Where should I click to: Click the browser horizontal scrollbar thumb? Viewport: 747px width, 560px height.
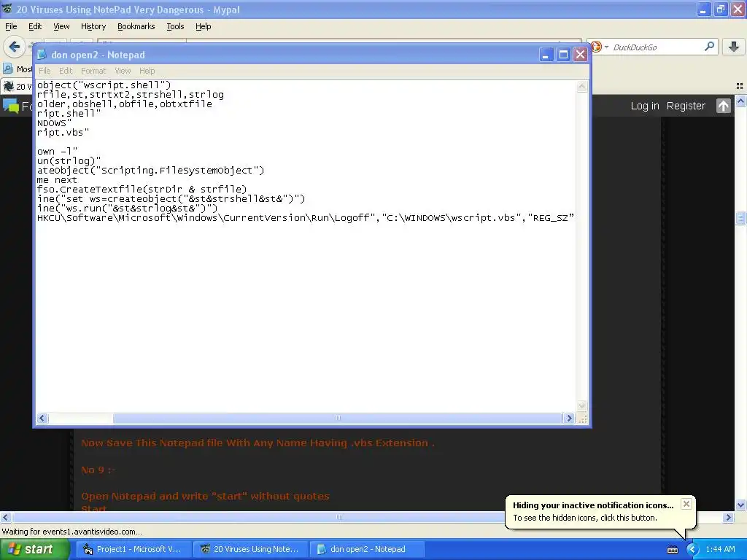tap(339, 517)
